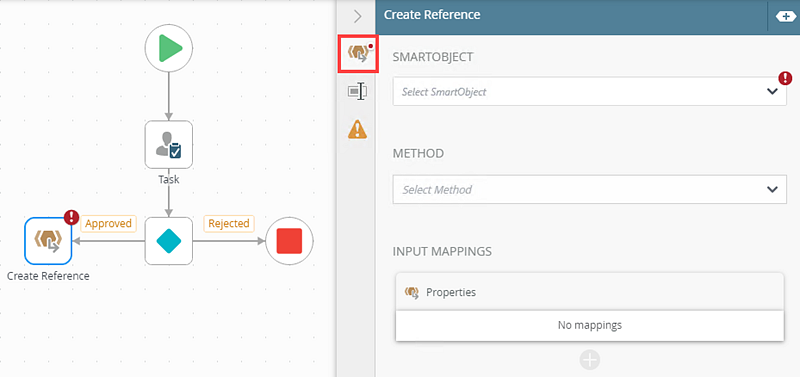Click the Approved line label
The width and height of the screenshot is (800, 377).
coord(108,223)
